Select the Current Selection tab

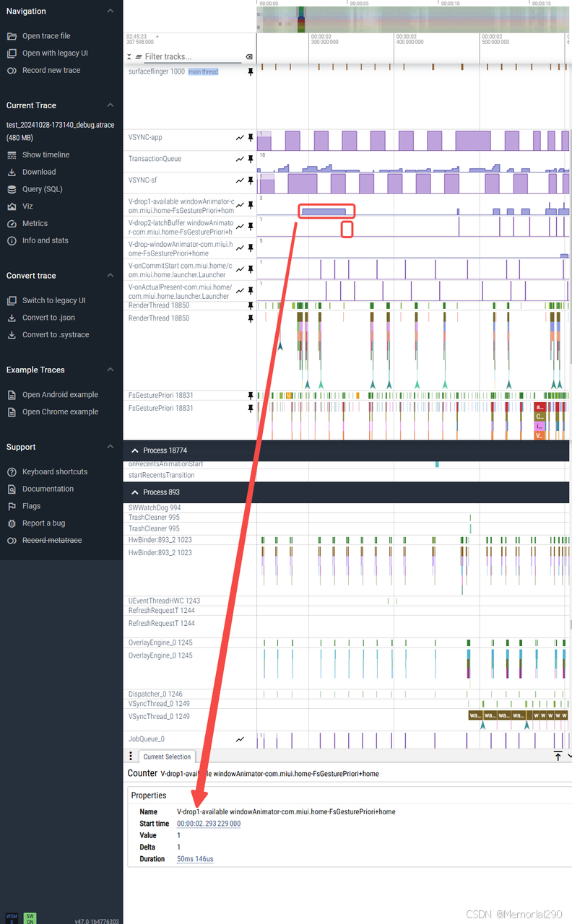click(x=167, y=757)
